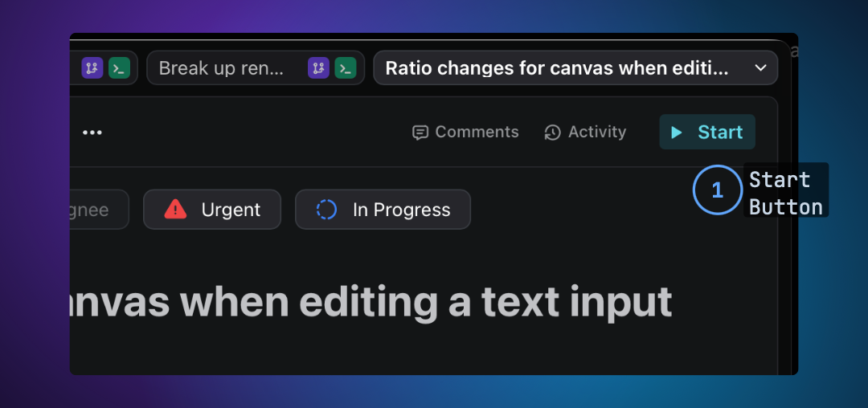The image size is (868, 408).
Task: Select the 'Break up ren...' tab
Action: (256, 68)
